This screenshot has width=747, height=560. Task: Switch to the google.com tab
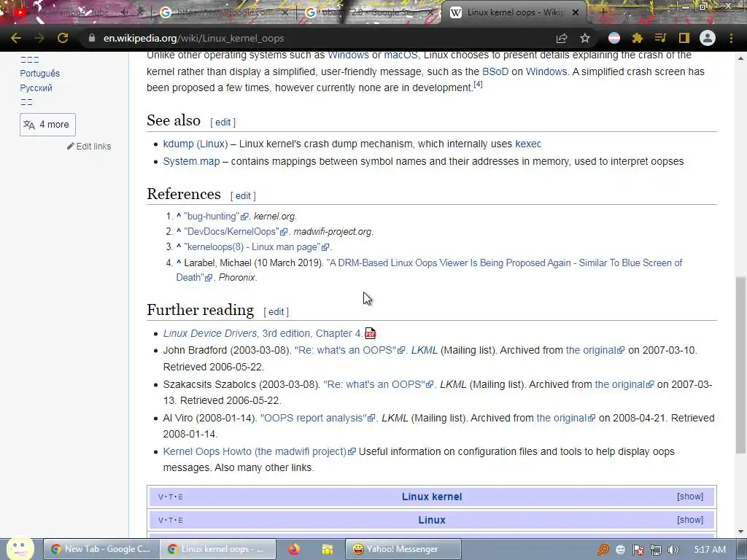pyautogui.click(x=223, y=12)
